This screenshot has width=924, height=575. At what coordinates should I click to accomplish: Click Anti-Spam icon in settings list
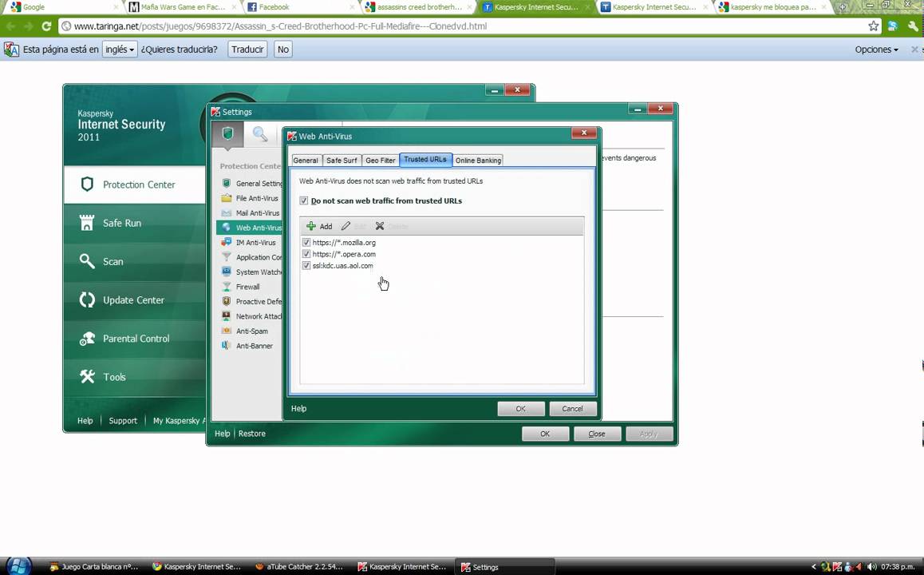pos(227,331)
